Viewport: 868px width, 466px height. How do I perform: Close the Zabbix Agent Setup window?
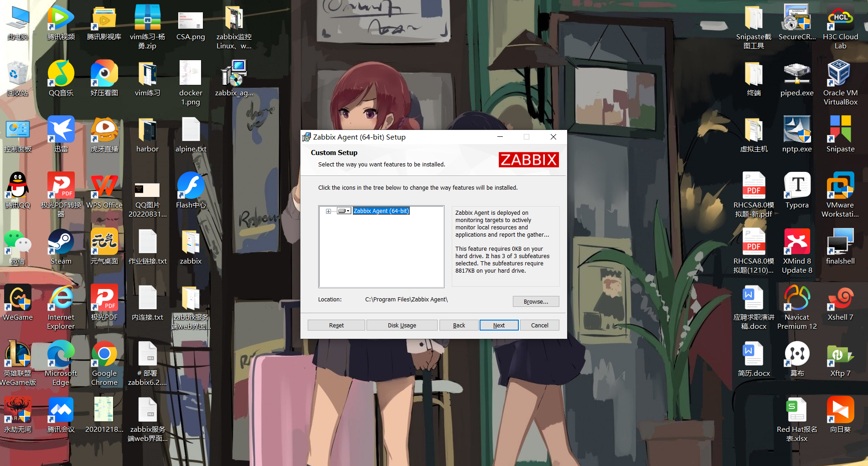point(553,137)
